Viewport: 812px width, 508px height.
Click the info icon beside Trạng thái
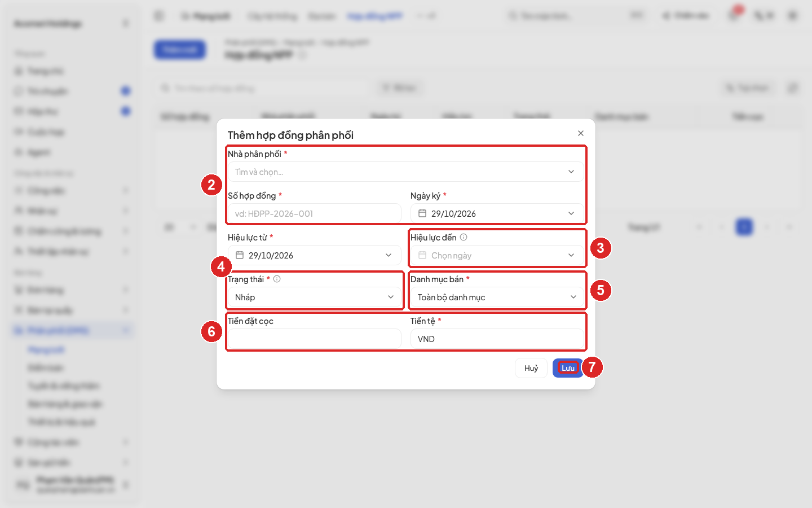[x=277, y=279]
